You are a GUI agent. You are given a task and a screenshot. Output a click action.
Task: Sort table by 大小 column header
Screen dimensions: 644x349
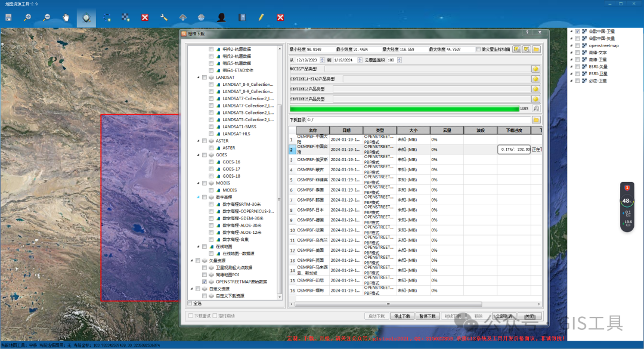[413, 130]
